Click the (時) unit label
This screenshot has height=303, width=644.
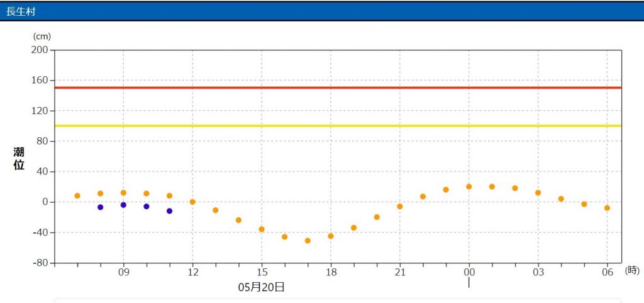click(632, 270)
